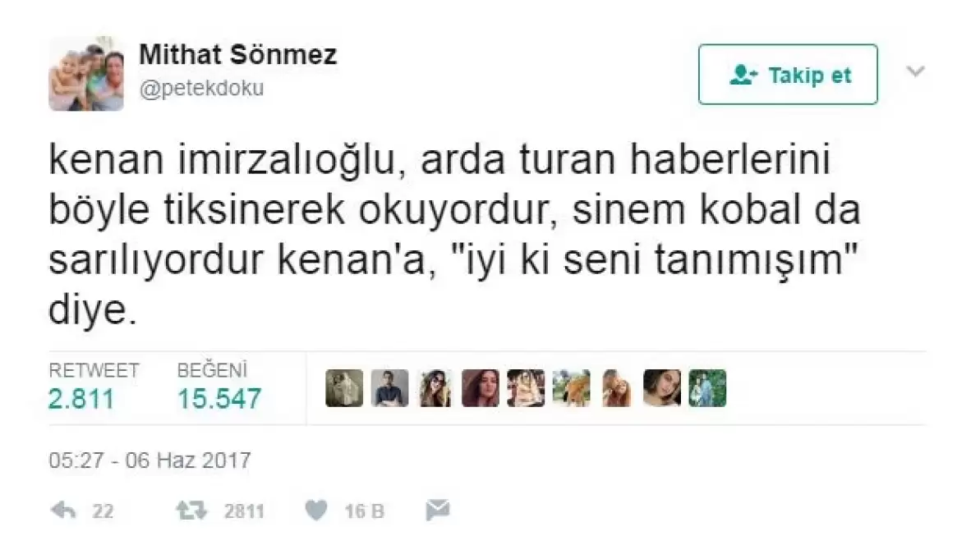
Task: Open the fourth liker avatar, red-haired woman
Action: pos(481,388)
